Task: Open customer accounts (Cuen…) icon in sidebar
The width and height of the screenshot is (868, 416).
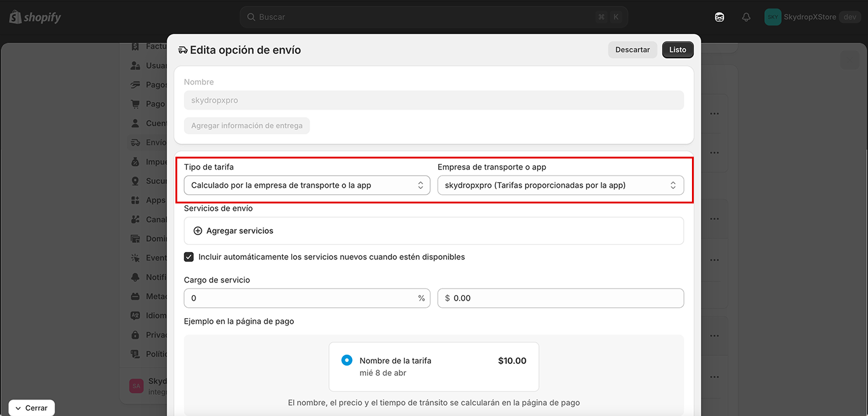Action: pos(135,123)
